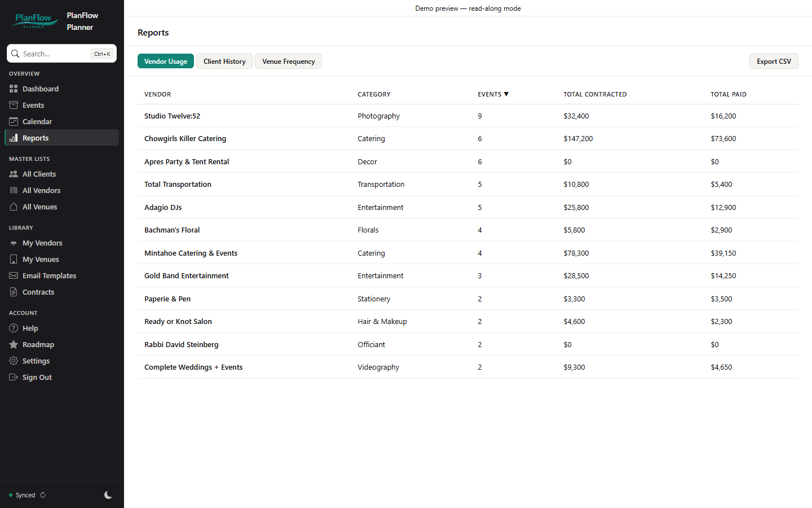This screenshot has width=812, height=508.
Task: Click the All Venues house icon
Action: pyautogui.click(x=14, y=207)
